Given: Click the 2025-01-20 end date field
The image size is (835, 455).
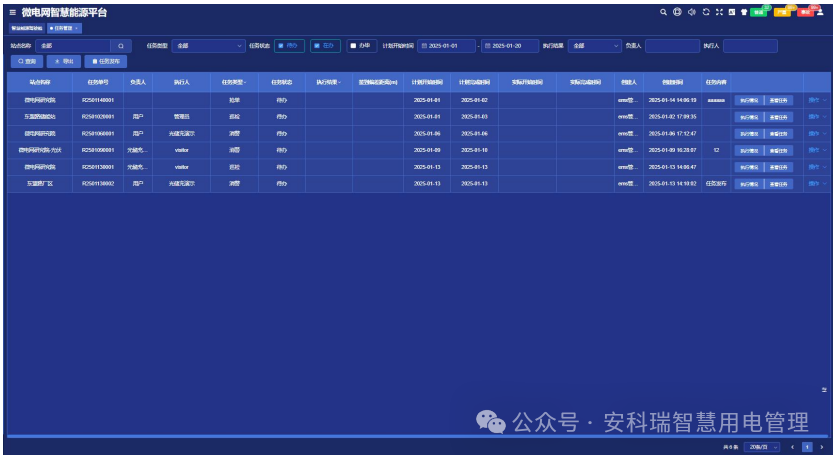Looking at the screenshot, I should pos(509,46).
